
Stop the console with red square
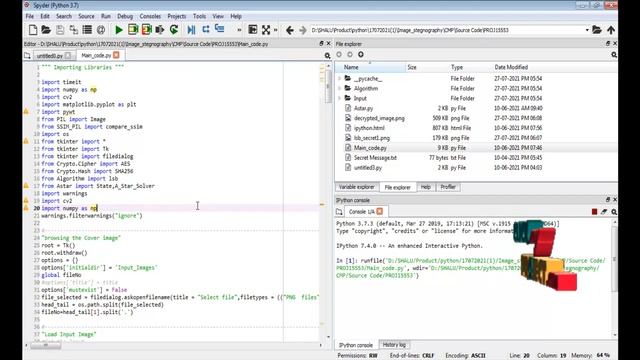click(594, 211)
